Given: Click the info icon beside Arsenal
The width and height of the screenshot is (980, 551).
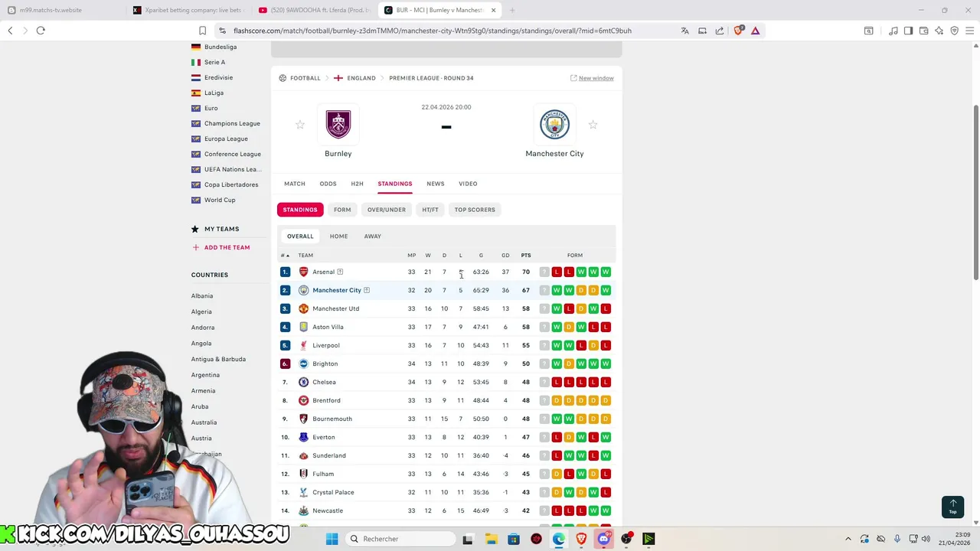Looking at the screenshot, I should (340, 272).
